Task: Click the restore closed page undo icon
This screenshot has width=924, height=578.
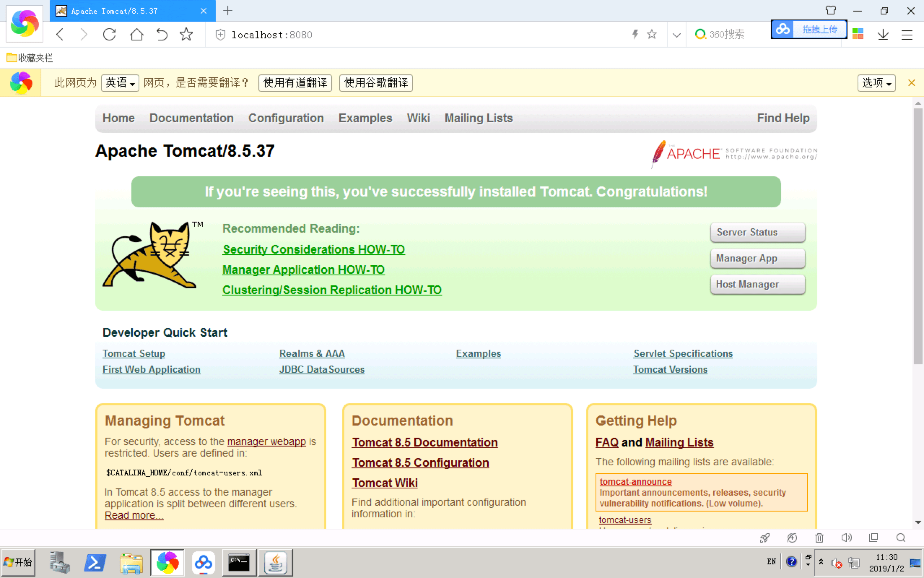Action: coord(162,34)
